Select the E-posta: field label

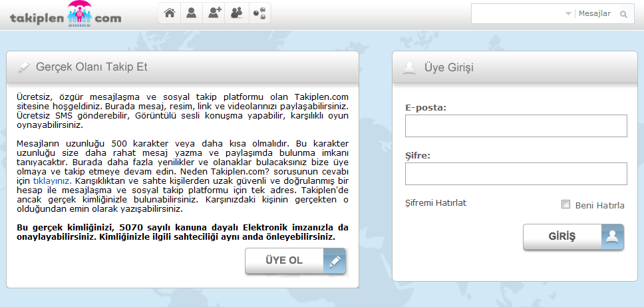426,108
